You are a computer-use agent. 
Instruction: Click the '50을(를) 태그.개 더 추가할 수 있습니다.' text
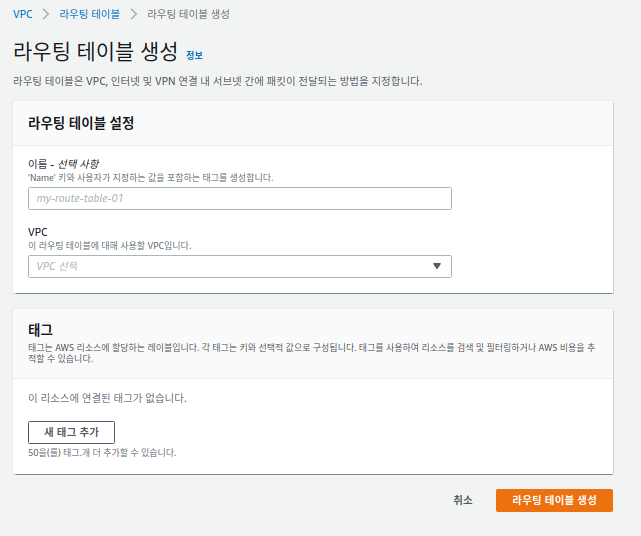102,453
